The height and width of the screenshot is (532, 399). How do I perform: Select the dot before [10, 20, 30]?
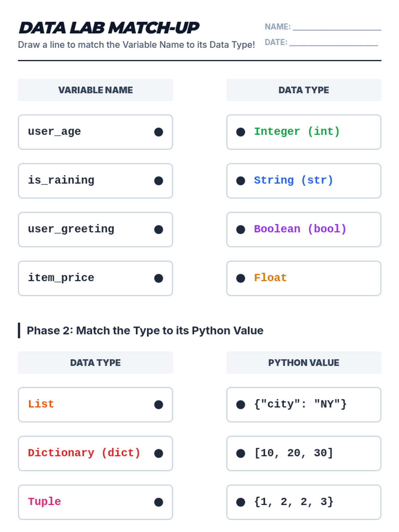(241, 454)
